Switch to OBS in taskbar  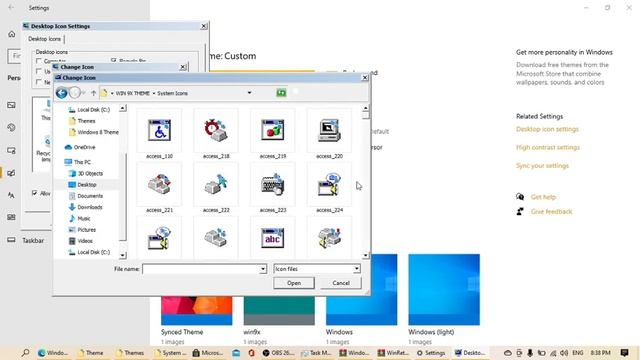click(x=278, y=353)
